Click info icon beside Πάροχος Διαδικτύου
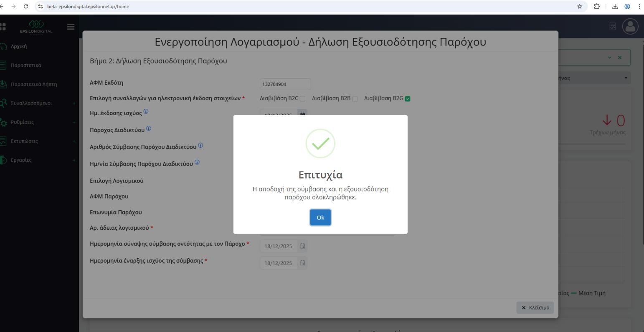The width and height of the screenshot is (644, 332). click(x=149, y=128)
